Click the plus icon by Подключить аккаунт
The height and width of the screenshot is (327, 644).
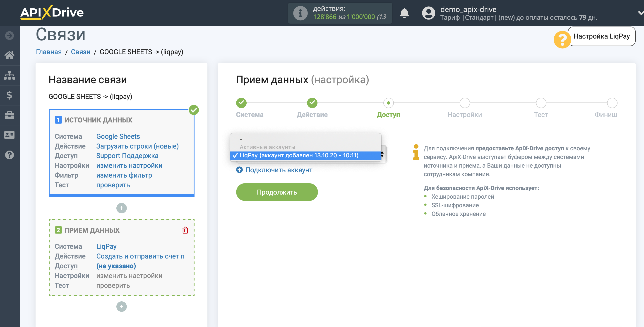pyautogui.click(x=239, y=170)
